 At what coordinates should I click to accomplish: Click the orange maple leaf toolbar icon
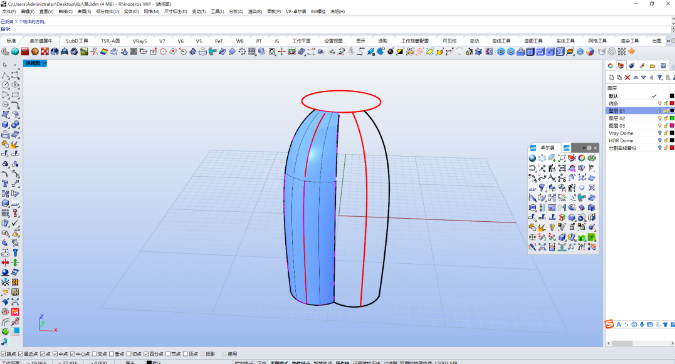coord(632,52)
